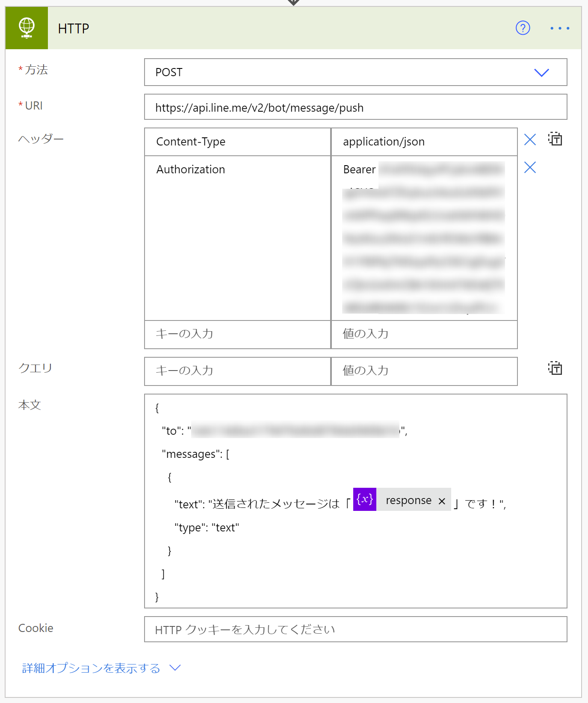Click the クエリ label
588x703 pixels.
coord(35,368)
